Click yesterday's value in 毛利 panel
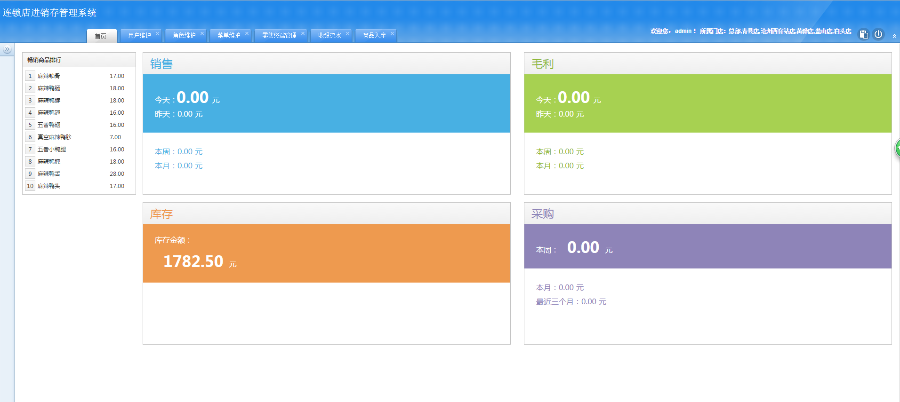The image size is (900, 402). [x=571, y=114]
